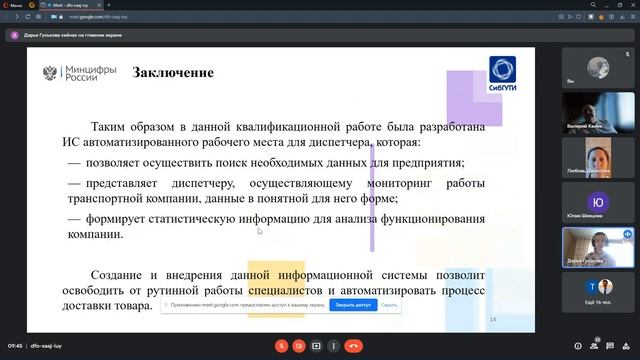This screenshot has height=360, width=640.
Task: Click the speaking indicator on Дарья's tile
Action: (627, 234)
